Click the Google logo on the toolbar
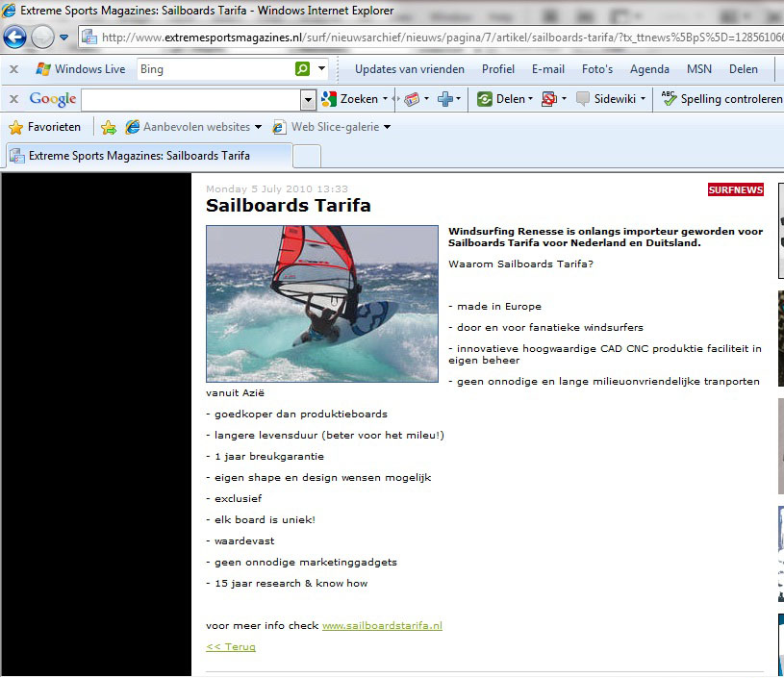 pyautogui.click(x=53, y=99)
